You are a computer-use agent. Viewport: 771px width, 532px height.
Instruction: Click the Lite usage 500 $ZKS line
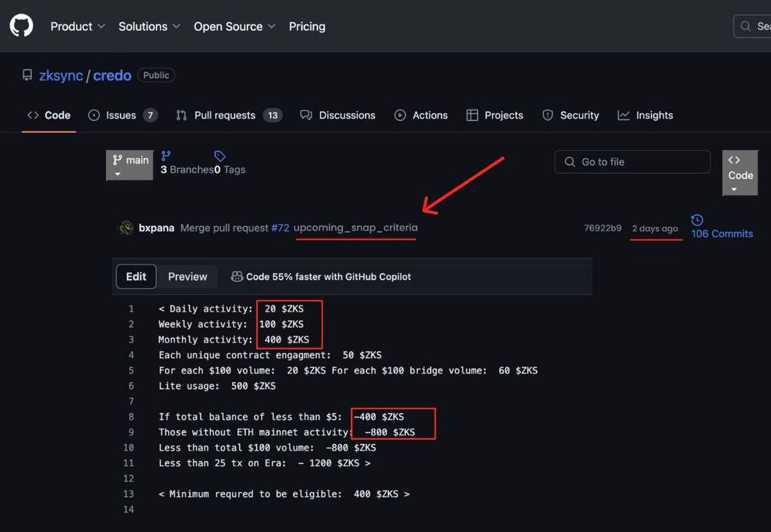pos(217,386)
